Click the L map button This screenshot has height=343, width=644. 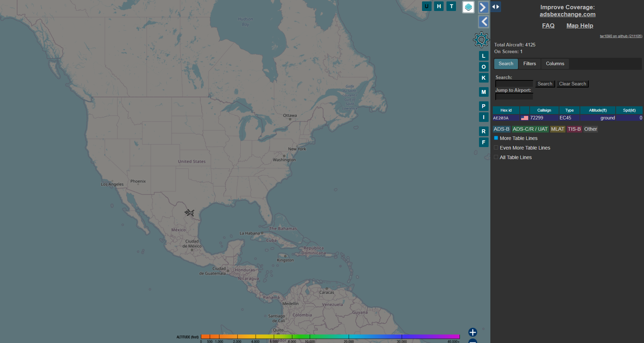click(x=484, y=56)
